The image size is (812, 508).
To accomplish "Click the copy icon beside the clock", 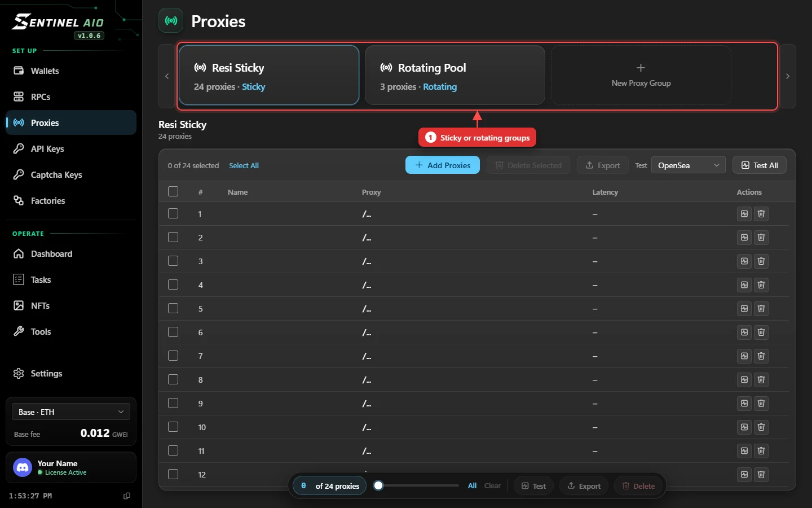I will (127, 496).
